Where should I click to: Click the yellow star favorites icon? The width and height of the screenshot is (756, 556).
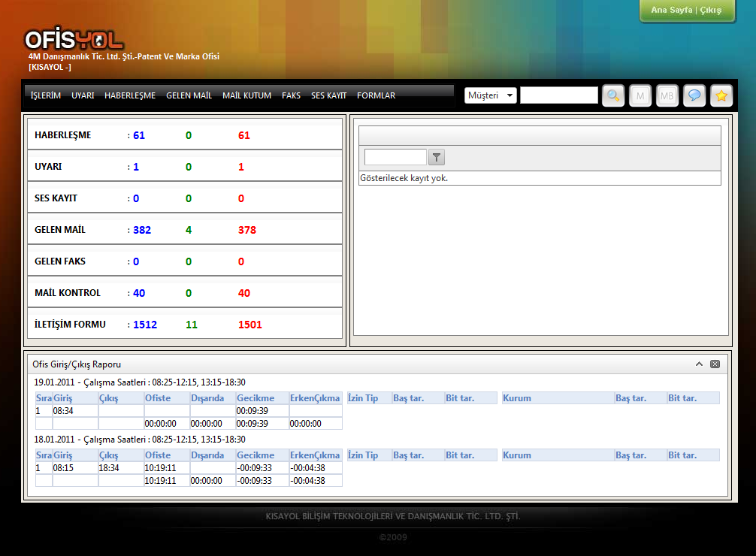(x=721, y=95)
